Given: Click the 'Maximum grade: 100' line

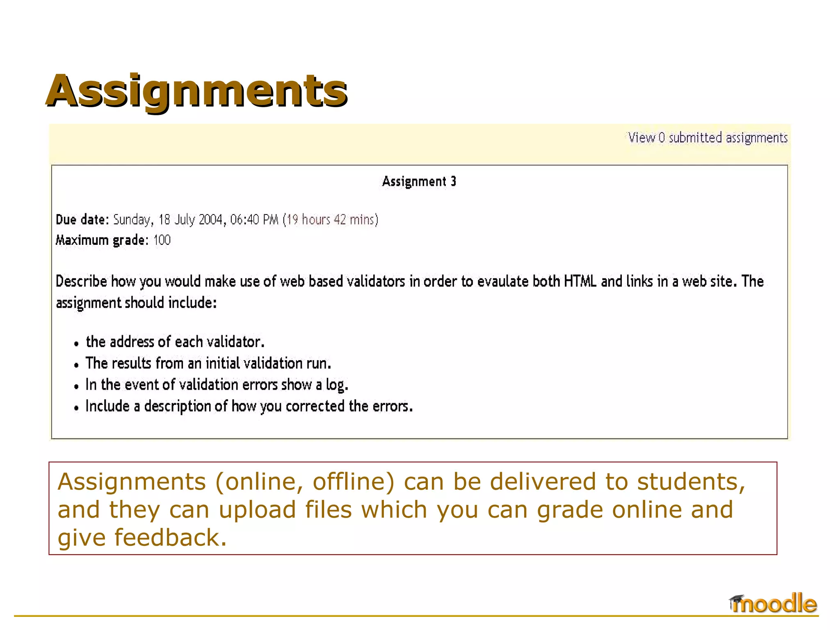Looking at the screenshot, I should (113, 240).
